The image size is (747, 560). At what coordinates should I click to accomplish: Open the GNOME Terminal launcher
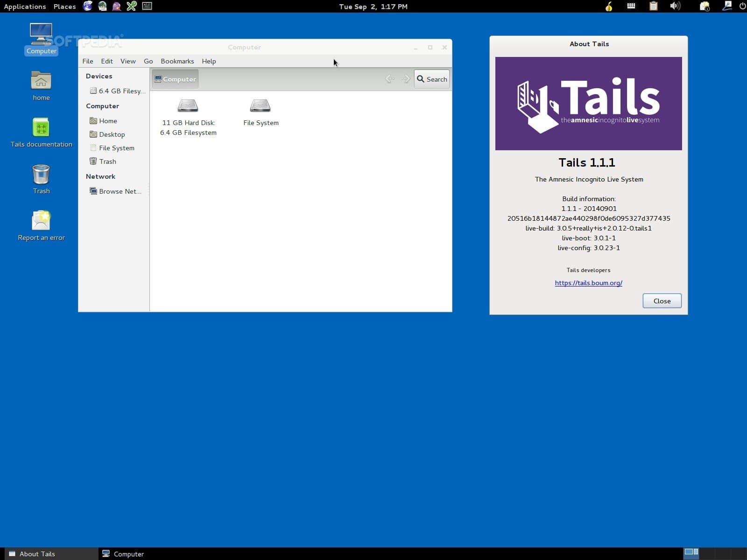tap(147, 6)
